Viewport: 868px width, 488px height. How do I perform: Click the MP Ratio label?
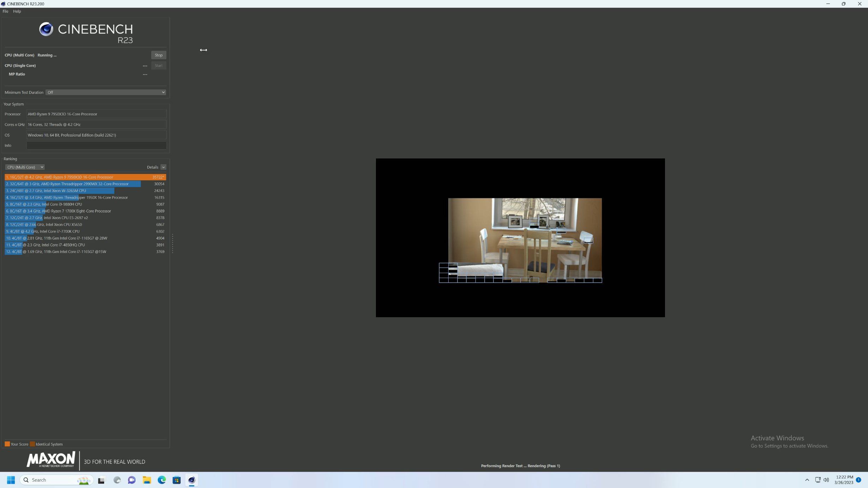pyautogui.click(x=17, y=74)
